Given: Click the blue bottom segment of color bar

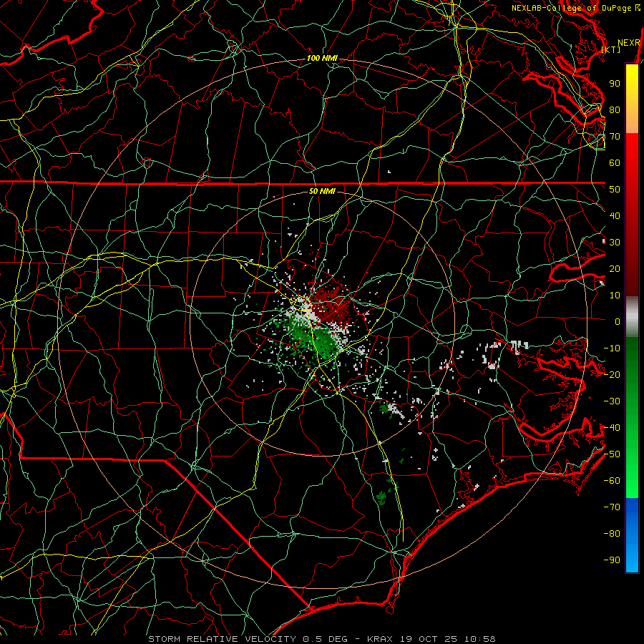Looking at the screenshot, I should tap(632, 535).
